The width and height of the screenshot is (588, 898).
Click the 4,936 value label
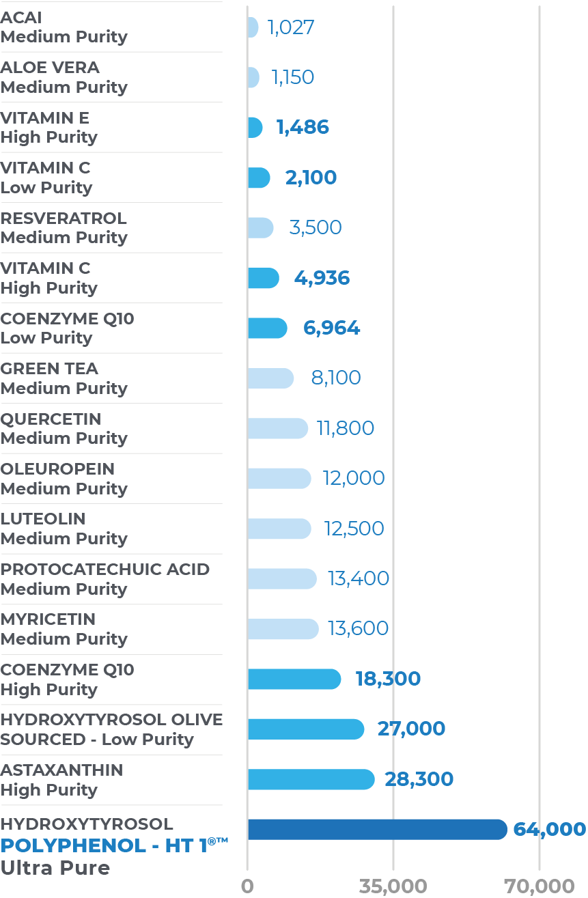(322, 278)
